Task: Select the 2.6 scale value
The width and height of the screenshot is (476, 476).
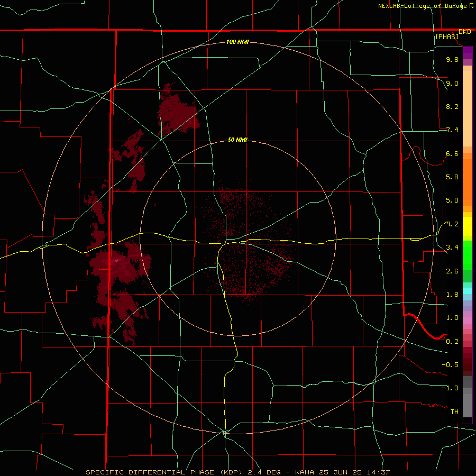Action: click(452, 271)
